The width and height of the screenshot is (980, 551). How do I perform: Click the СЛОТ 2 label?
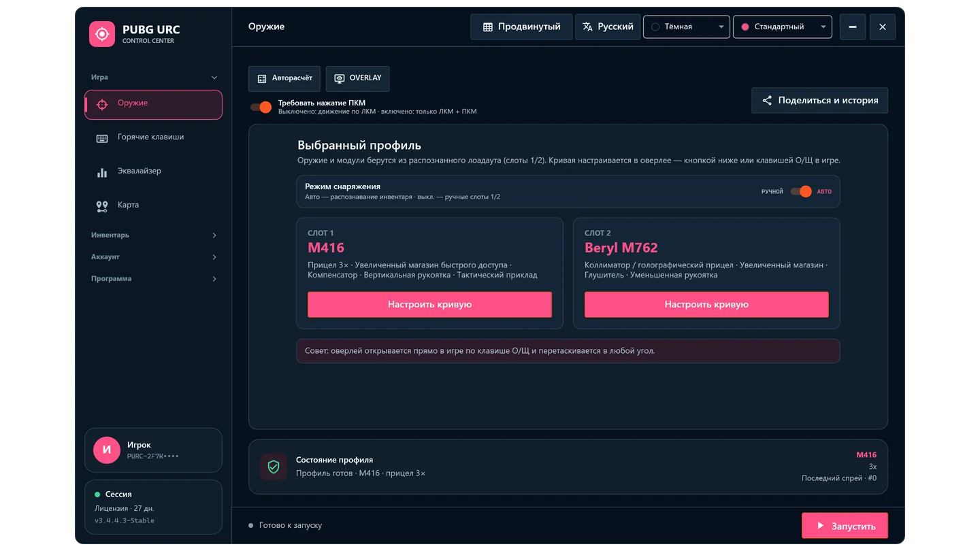598,233
